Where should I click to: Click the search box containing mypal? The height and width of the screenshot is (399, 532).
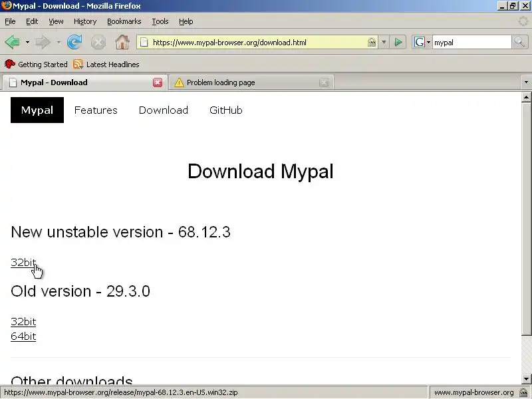471,43
